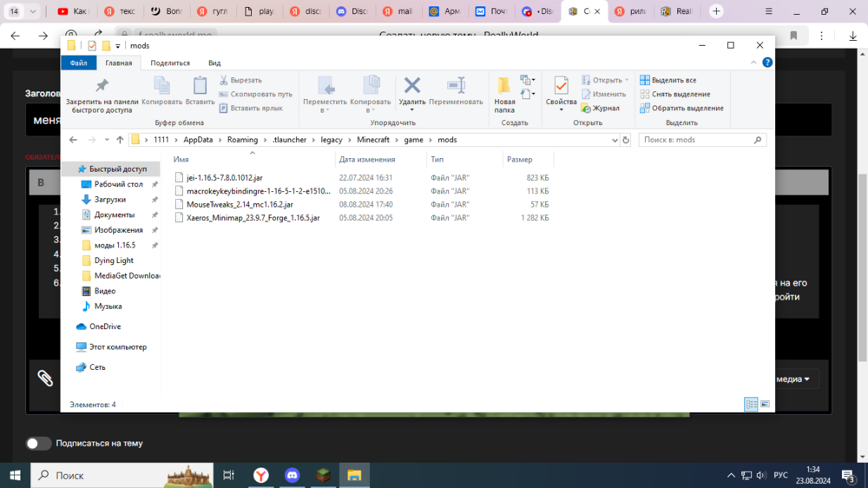The width and height of the screenshot is (868, 488).
Task: Click Minecraft in address breadcrumb
Action: tap(373, 140)
